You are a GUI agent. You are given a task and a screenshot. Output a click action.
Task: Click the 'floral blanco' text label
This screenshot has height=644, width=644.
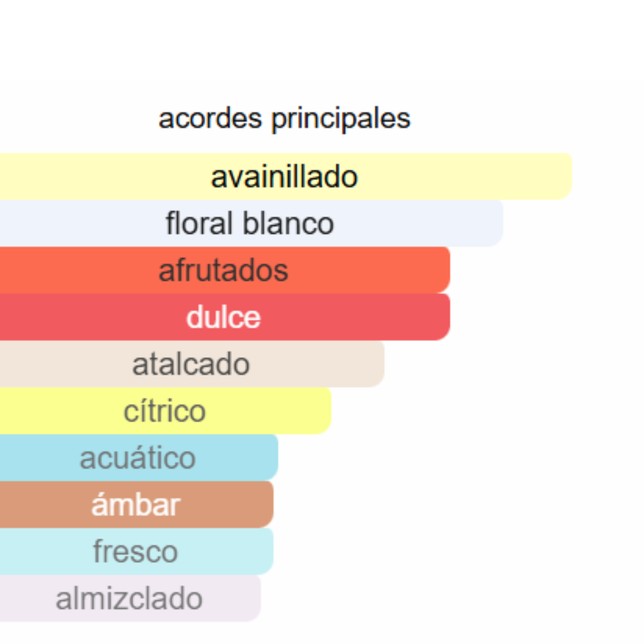point(250,224)
